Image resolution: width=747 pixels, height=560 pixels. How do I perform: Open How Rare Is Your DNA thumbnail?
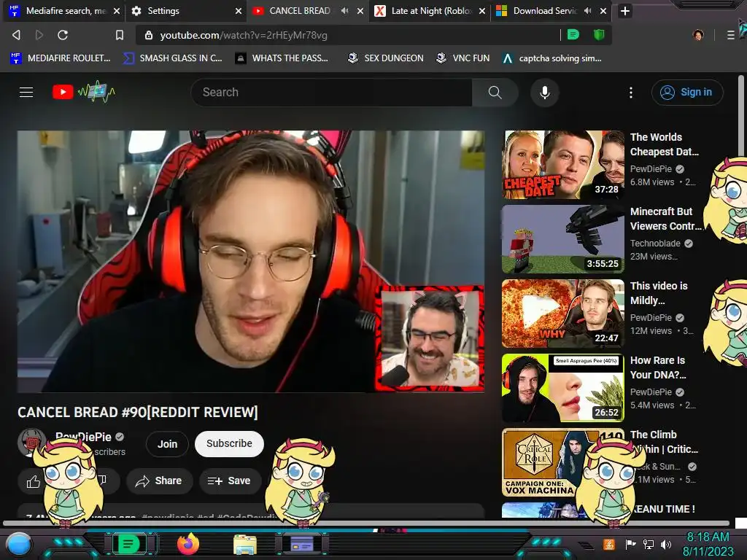point(562,388)
